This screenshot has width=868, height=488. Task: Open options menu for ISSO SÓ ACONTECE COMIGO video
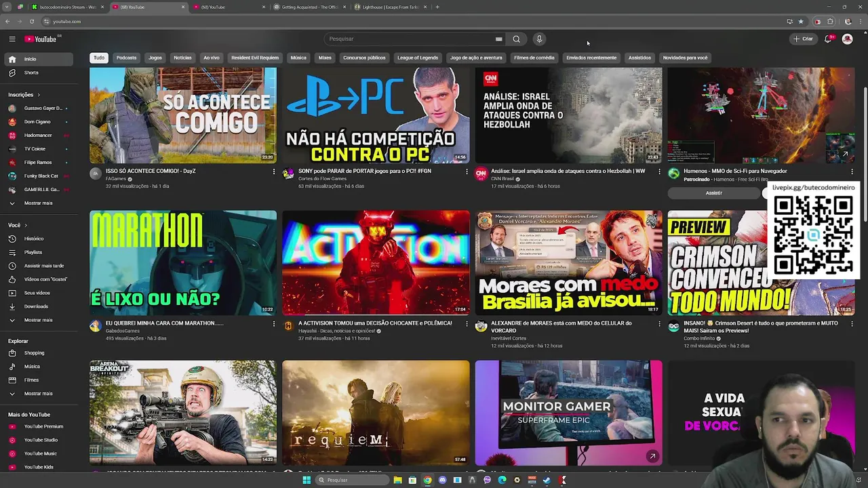point(274,171)
